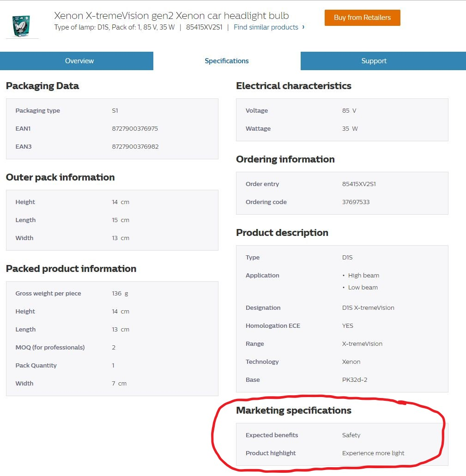Click the Electrical characteristics heading

[293, 86]
